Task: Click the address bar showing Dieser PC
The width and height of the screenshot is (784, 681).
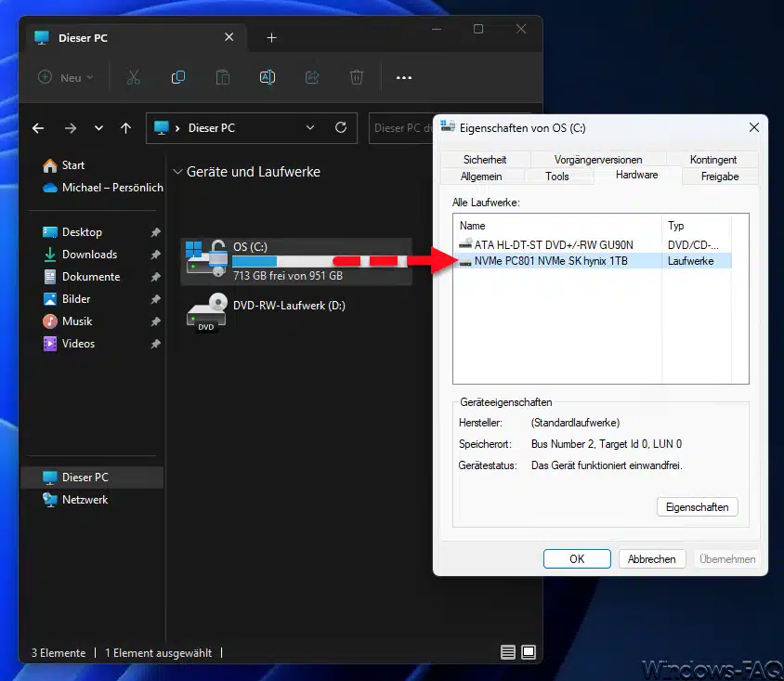Action: [252, 128]
